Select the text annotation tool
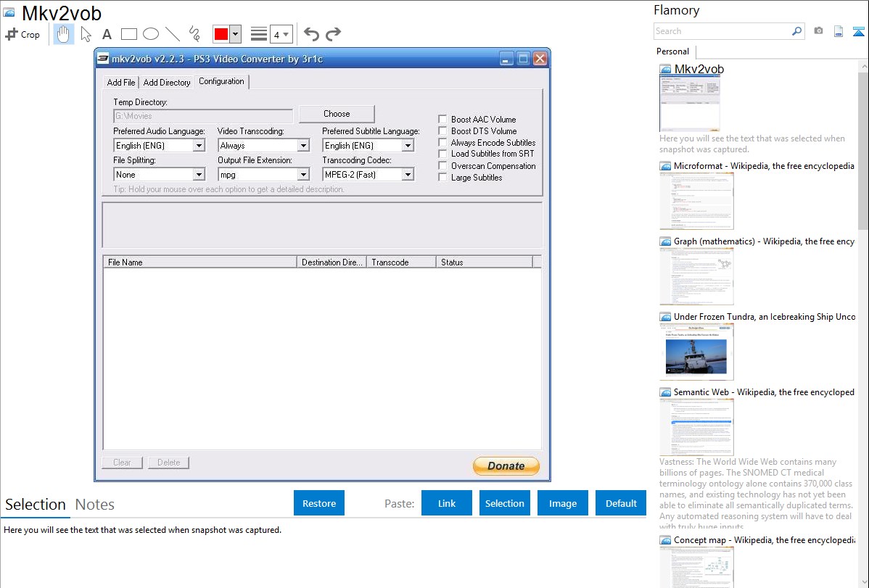Screen dimensions: 869x588 coord(107,34)
